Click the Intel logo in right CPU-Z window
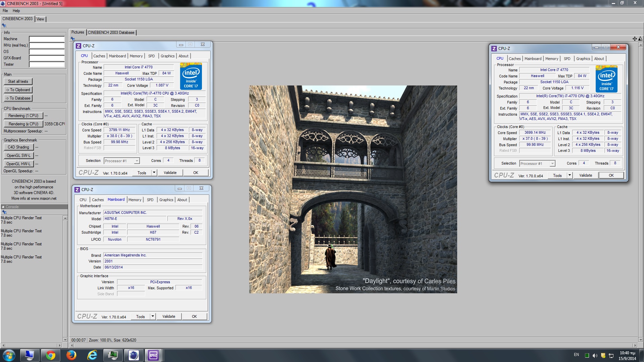The image size is (644, 362). coord(606,79)
